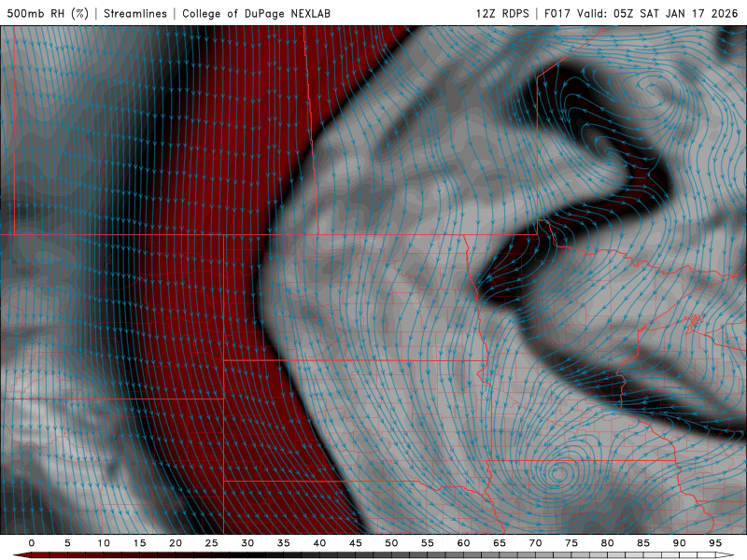Image resolution: width=747 pixels, height=560 pixels.
Task: Click the '12Z RDPS' model run label
Action: 502,13
